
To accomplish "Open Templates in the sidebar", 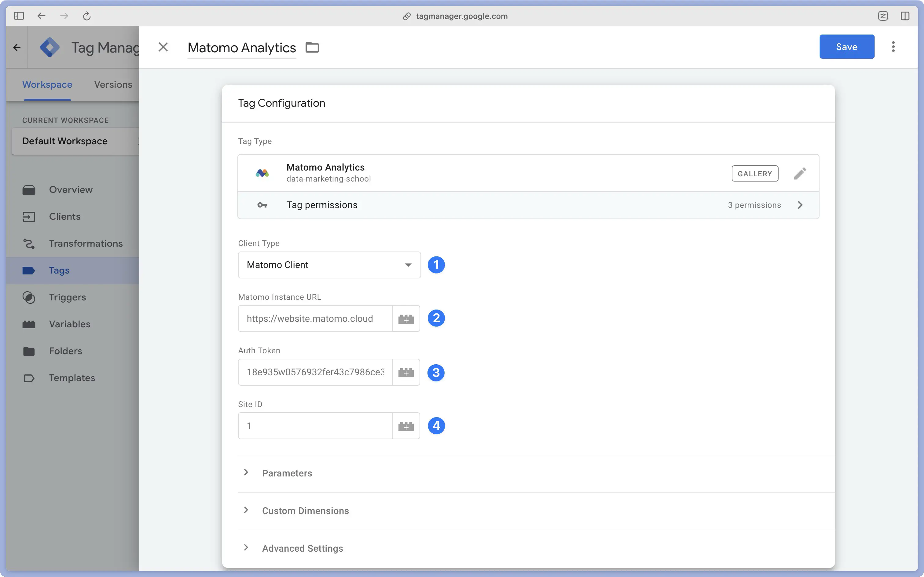I will pos(72,378).
